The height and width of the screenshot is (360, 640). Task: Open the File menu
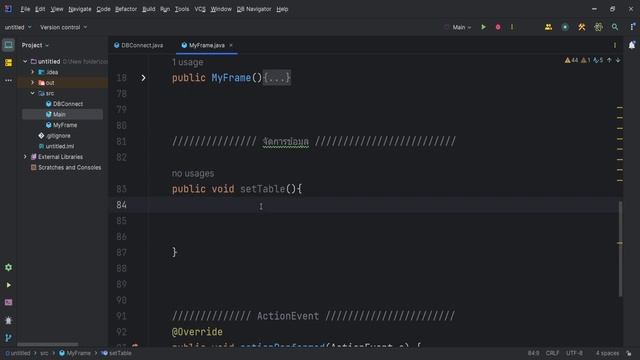[x=25, y=9]
